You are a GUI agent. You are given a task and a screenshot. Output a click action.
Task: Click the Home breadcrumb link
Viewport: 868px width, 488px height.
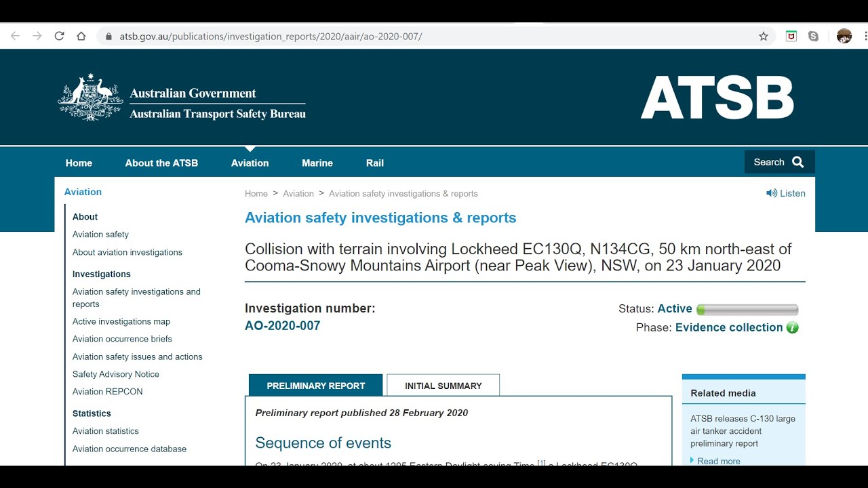click(x=256, y=194)
